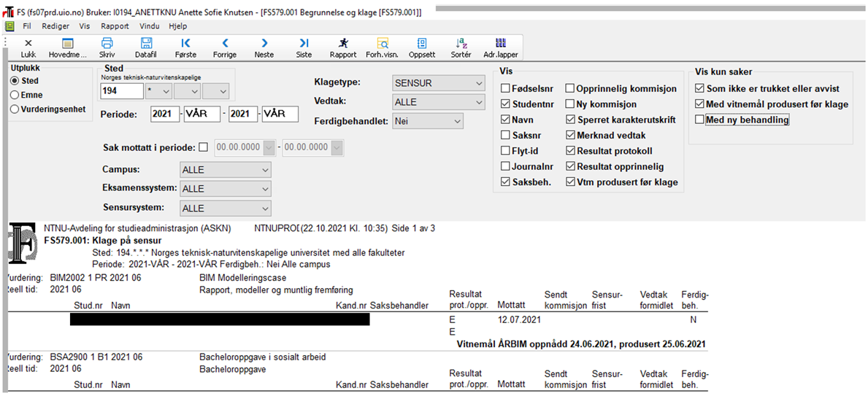Open the Vis menu
The height and width of the screenshot is (396, 868).
click(84, 26)
